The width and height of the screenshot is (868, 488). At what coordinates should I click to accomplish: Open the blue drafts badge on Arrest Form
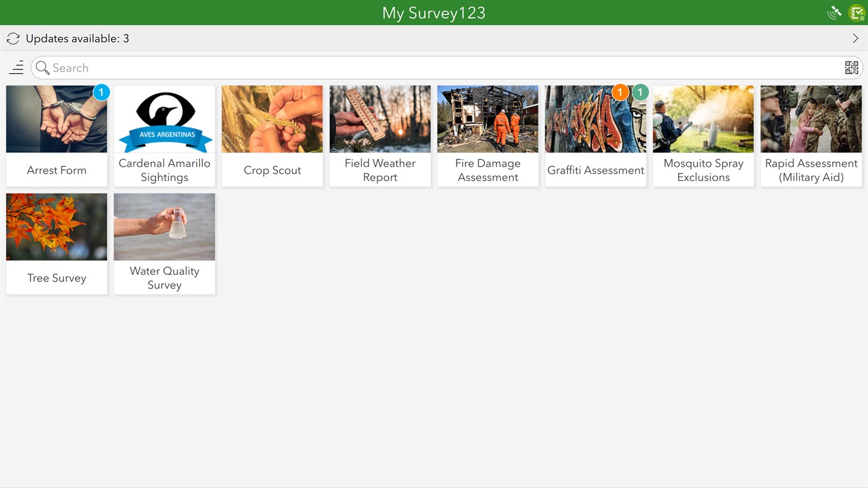pos(101,92)
